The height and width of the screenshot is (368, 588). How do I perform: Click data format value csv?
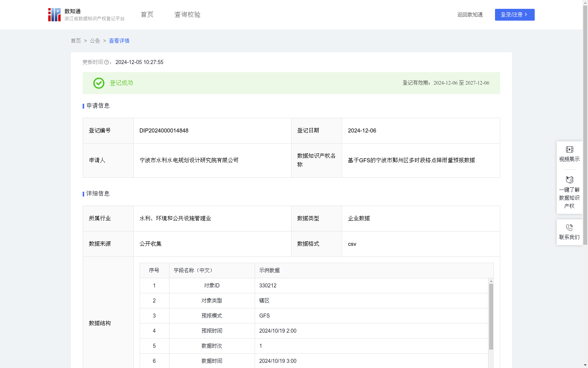point(352,244)
